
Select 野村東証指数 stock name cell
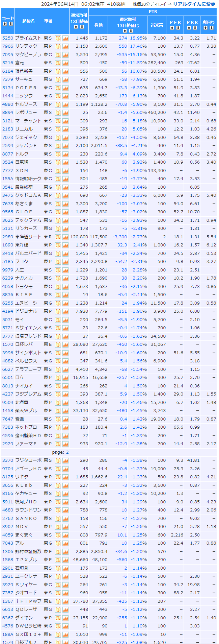[x=28, y=552]
